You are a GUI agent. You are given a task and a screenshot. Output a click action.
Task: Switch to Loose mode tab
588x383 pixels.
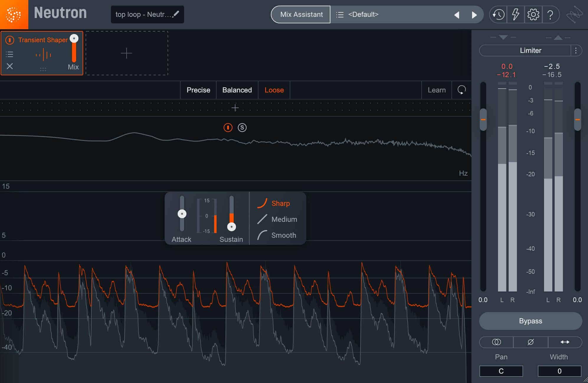pyautogui.click(x=274, y=90)
